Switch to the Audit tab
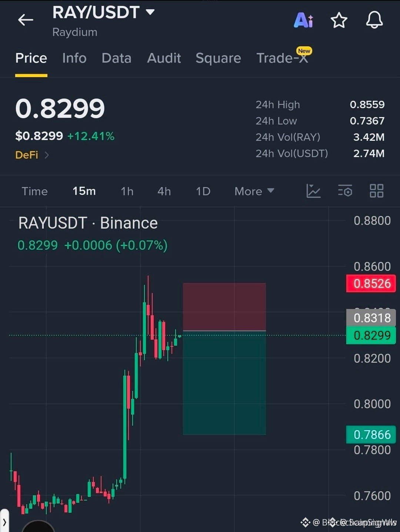 click(x=164, y=58)
